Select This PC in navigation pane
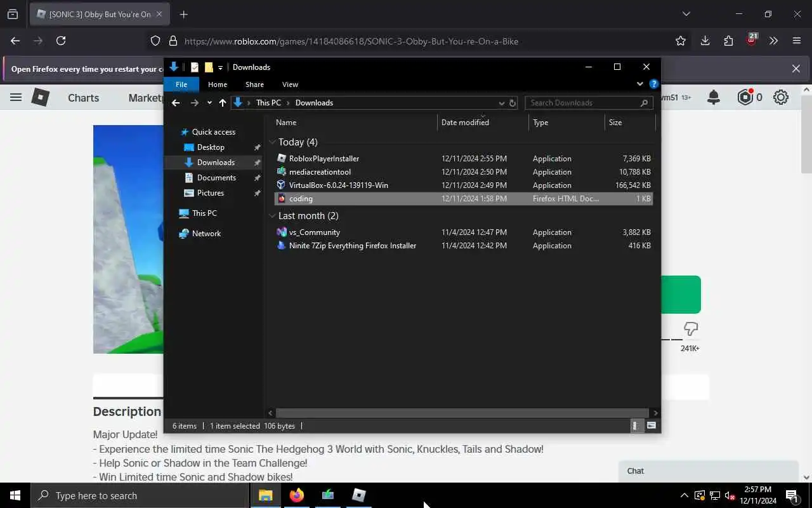Screen dimensions: 812x508 (204, 213)
